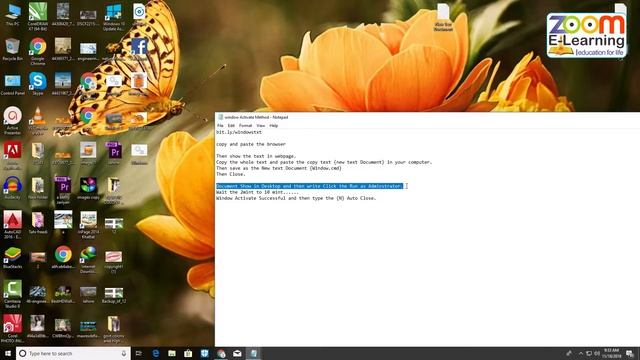Open the This PC desktop icon

click(x=13, y=15)
